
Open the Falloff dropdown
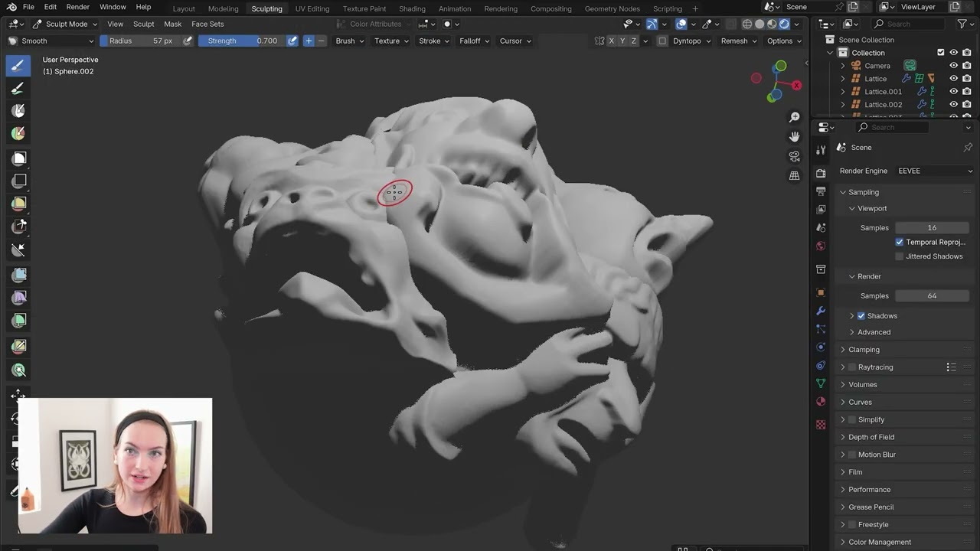474,41
